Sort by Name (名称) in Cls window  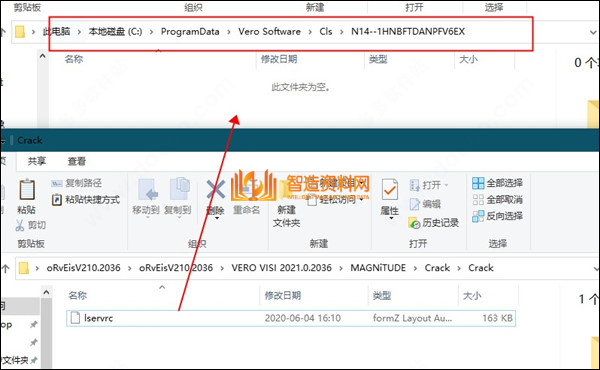[x=74, y=59]
